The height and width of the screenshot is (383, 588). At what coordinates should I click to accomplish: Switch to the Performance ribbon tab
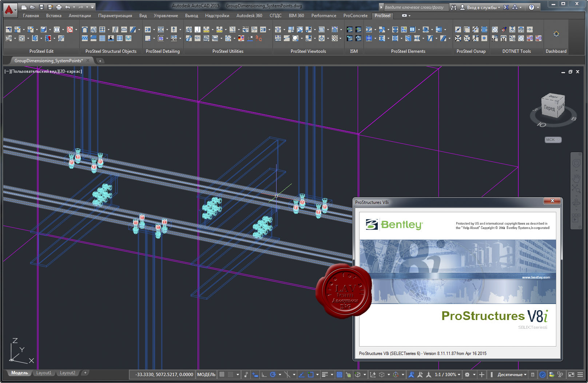[x=324, y=16]
